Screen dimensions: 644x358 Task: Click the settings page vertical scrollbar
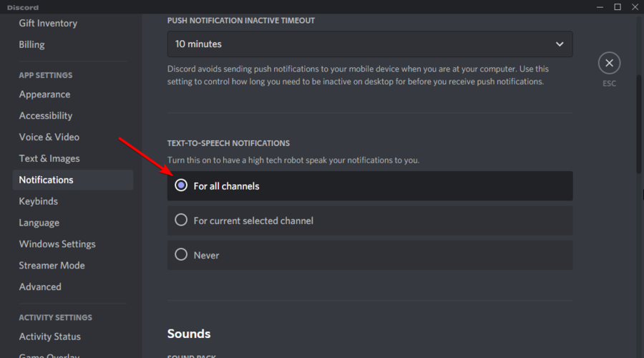[x=639, y=123]
